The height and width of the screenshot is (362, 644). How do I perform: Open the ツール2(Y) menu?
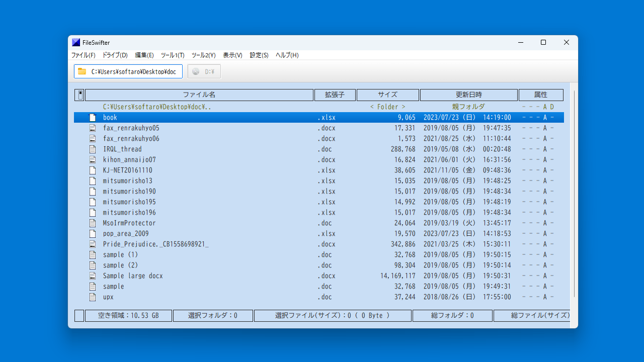pyautogui.click(x=204, y=55)
